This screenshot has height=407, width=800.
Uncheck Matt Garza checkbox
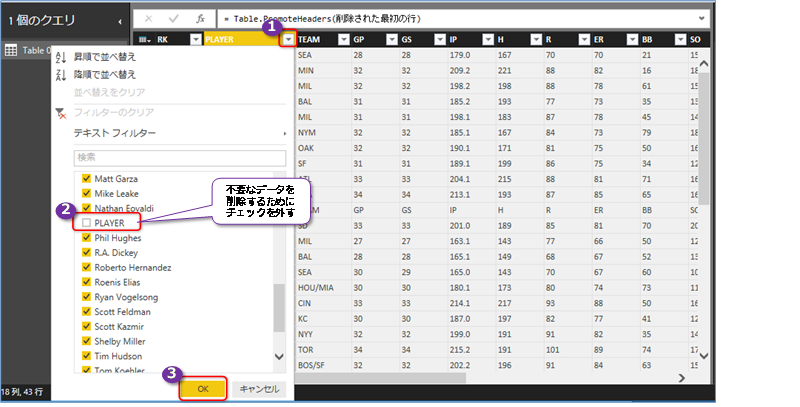pos(86,179)
